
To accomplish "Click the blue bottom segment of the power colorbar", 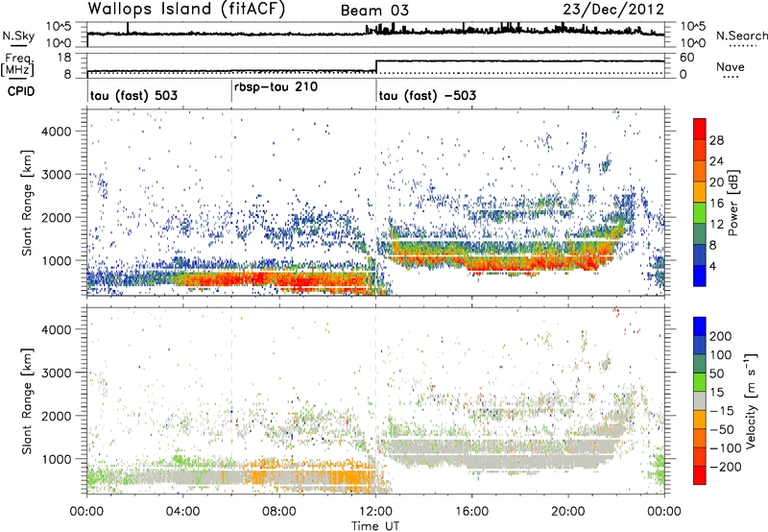I will pos(700,276).
